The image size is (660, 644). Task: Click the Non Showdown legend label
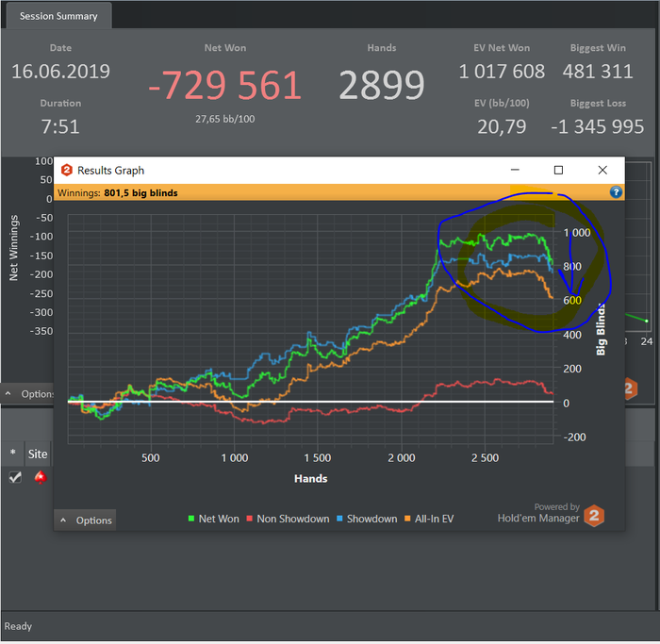pos(293,519)
